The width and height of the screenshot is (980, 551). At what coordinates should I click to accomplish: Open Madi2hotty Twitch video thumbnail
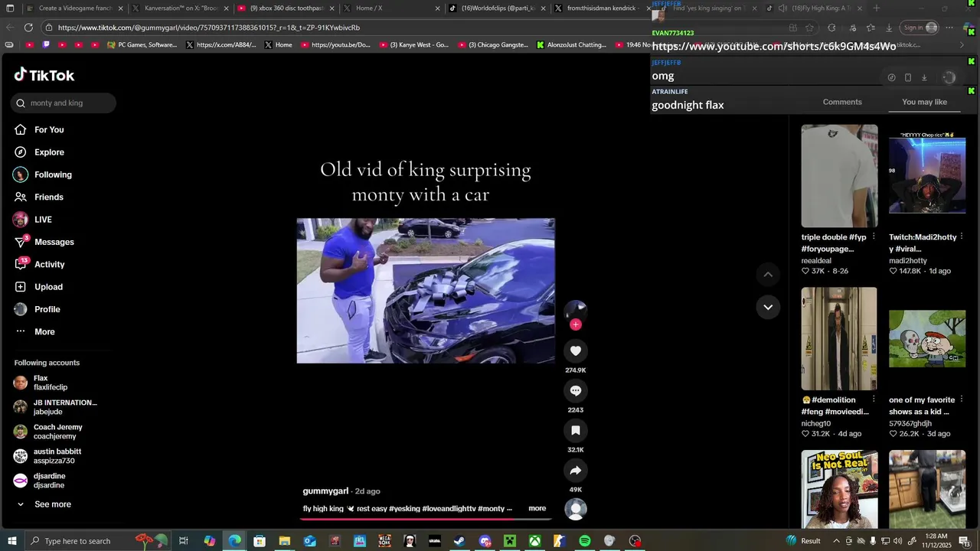(927, 176)
